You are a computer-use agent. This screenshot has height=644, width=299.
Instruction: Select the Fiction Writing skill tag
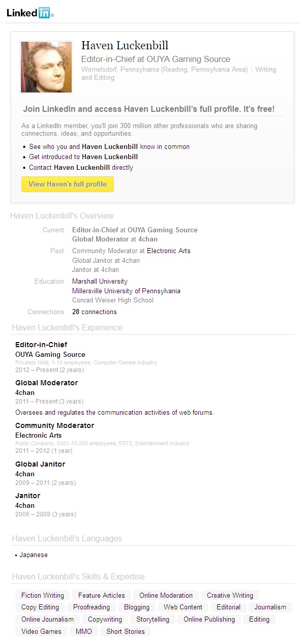pos(43,595)
